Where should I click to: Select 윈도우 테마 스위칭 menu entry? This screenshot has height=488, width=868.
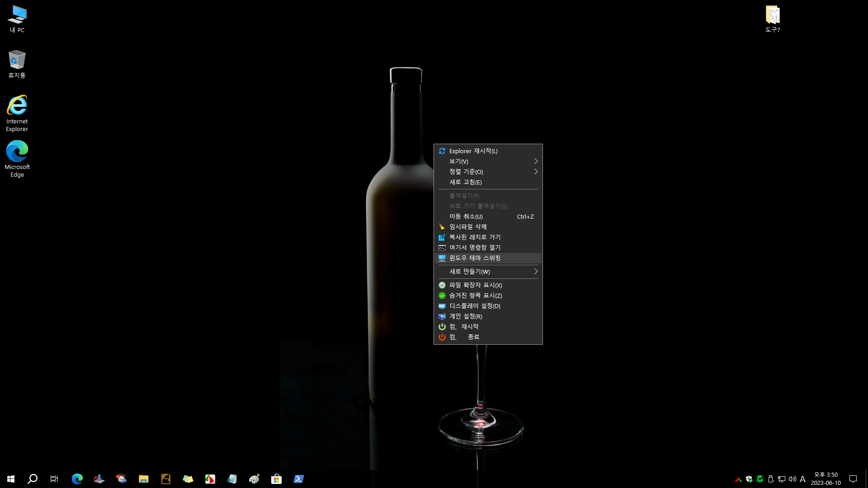click(488, 258)
